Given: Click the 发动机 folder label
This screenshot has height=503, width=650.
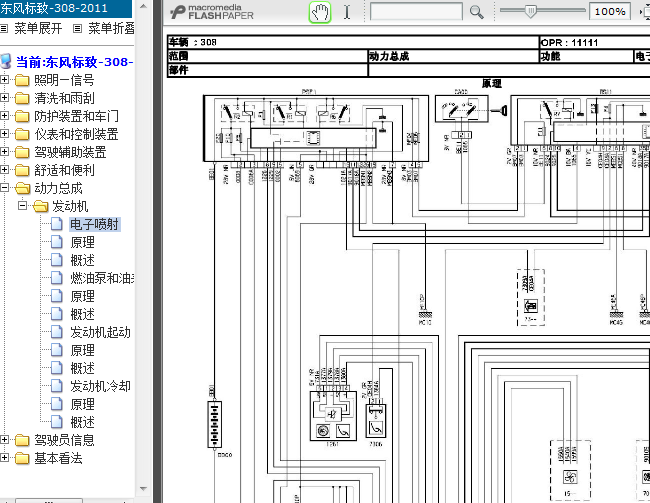Looking at the screenshot, I should pyautogui.click(x=70, y=206).
